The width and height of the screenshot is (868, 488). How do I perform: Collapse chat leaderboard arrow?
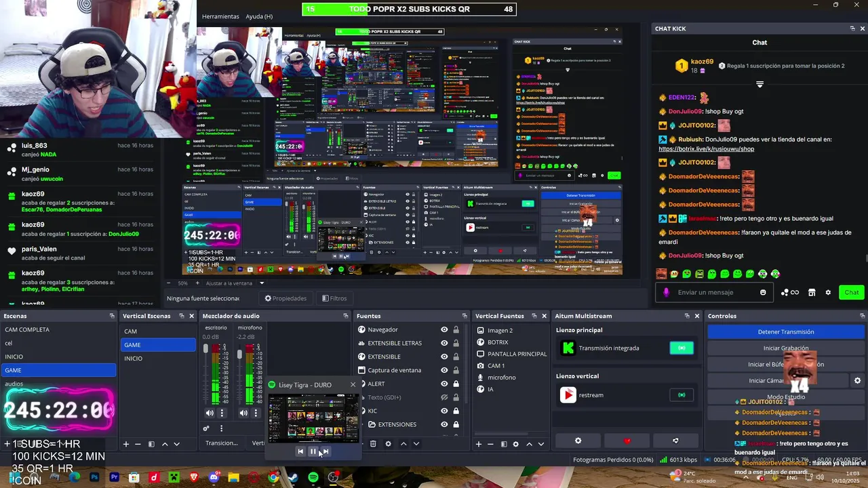click(759, 85)
